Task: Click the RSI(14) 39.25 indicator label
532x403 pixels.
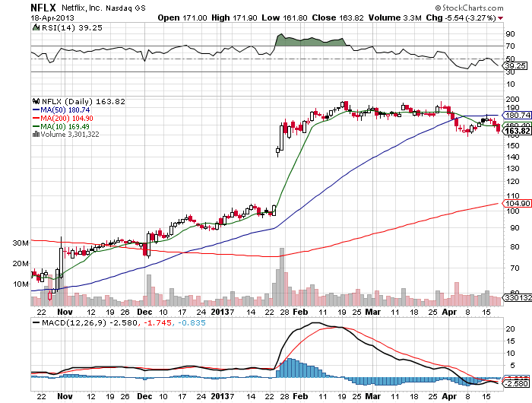Action: point(72,27)
